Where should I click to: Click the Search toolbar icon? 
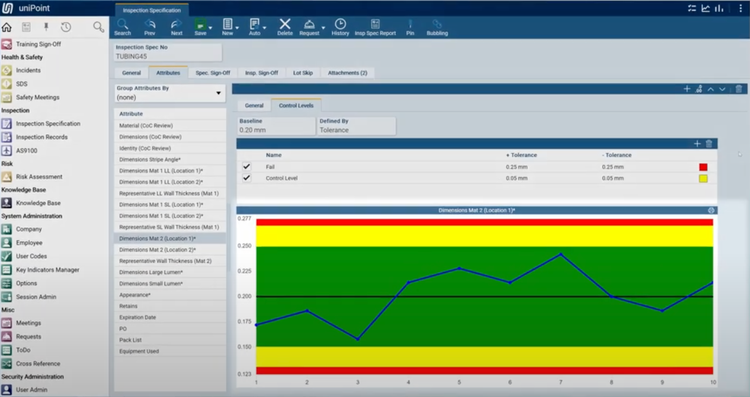click(122, 27)
